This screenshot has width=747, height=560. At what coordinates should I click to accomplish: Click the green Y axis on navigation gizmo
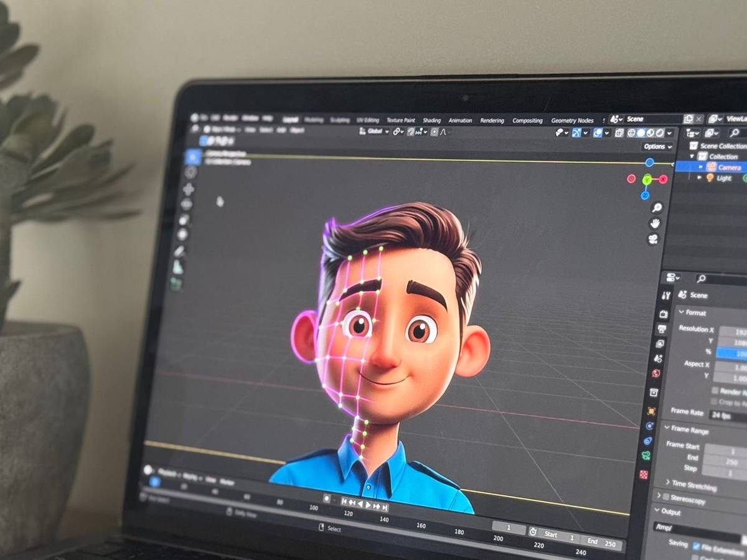click(647, 180)
